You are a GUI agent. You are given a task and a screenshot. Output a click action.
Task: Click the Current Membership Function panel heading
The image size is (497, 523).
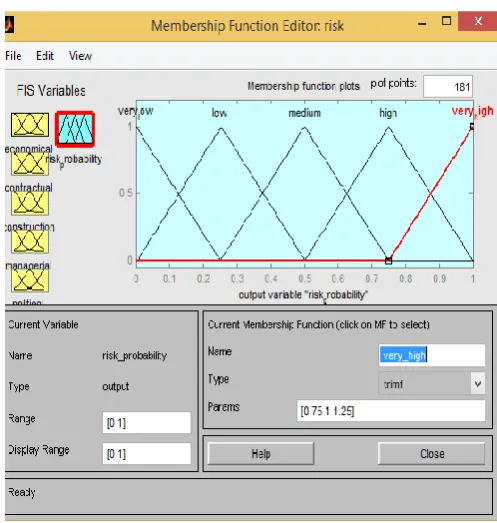coord(319,325)
